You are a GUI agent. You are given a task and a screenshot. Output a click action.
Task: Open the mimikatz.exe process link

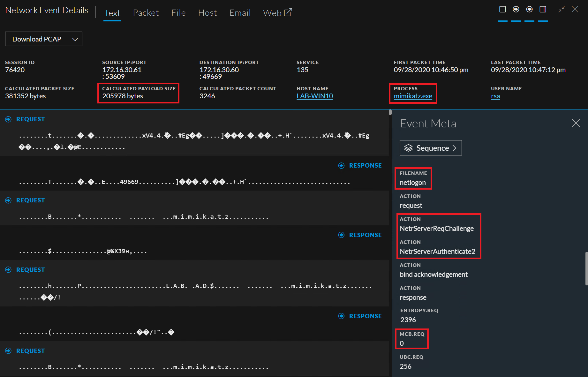point(413,95)
